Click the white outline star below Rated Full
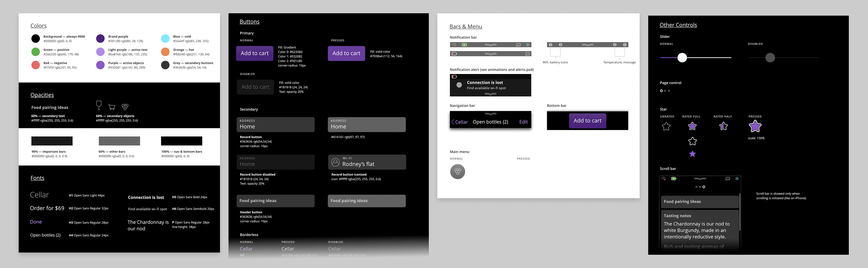Image resolution: width=868 pixels, height=268 pixels. (x=692, y=141)
